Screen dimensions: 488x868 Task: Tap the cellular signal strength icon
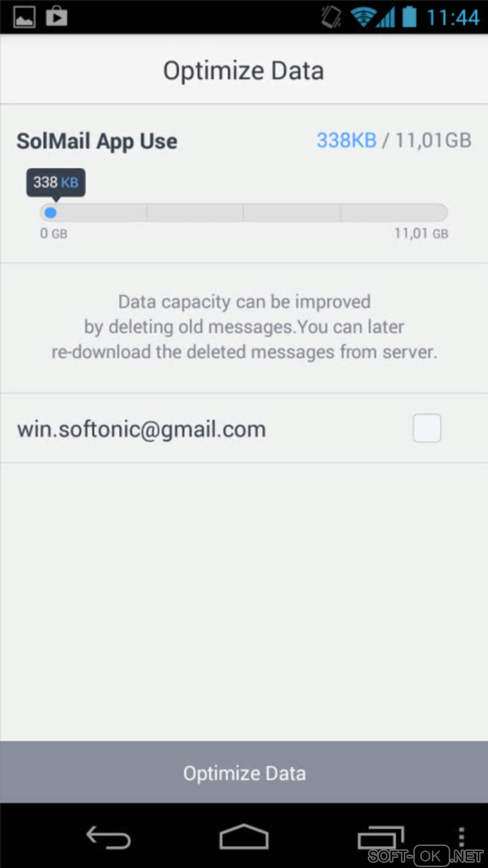pyautogui.click(x=386, y=18)
